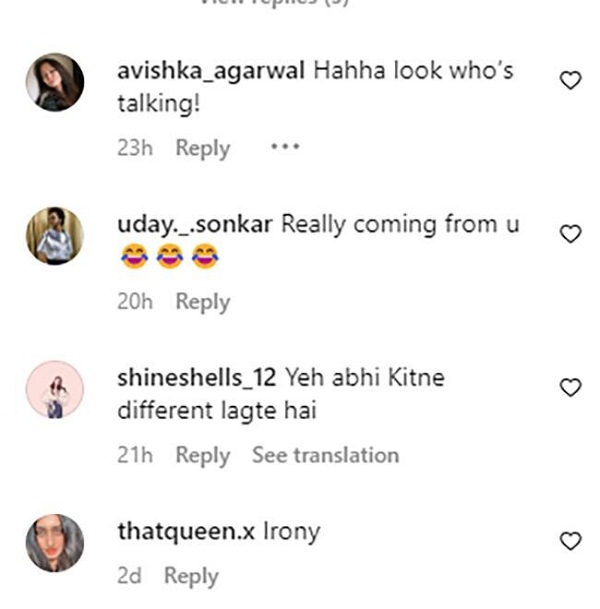Screen dimensions: 600x609
Task: Reply to shineshells_12's comment
Action: [x=203, y=455]
